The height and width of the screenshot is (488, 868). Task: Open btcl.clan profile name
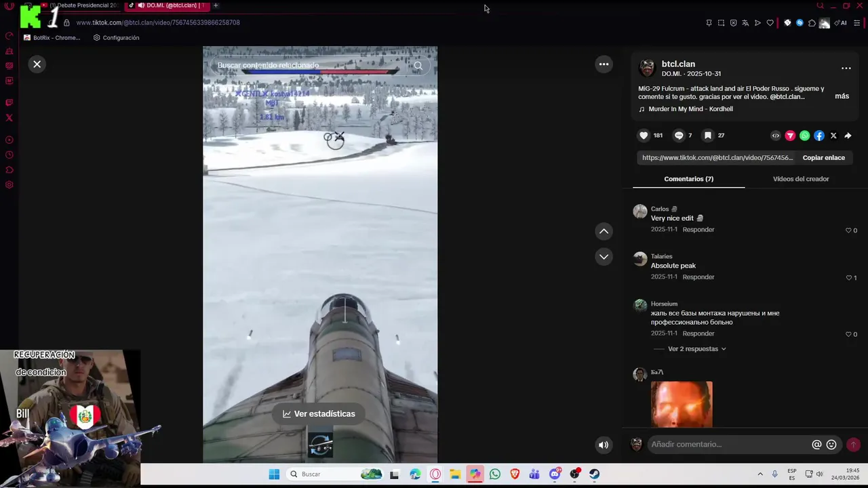click(x=678, y=64)
